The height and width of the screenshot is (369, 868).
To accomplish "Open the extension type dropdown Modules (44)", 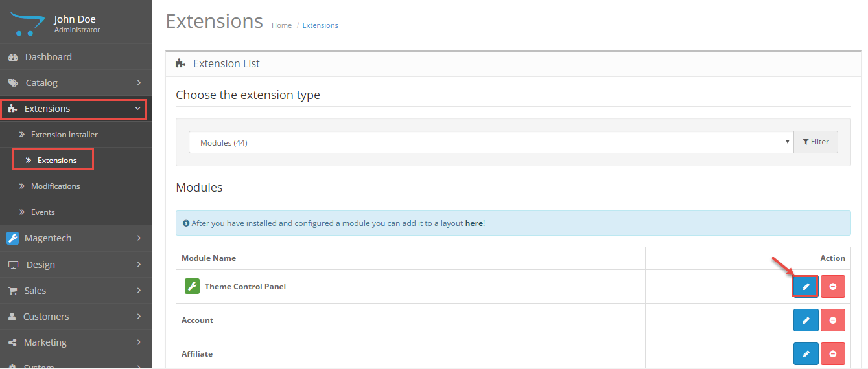I will click(x=491, y=142).
